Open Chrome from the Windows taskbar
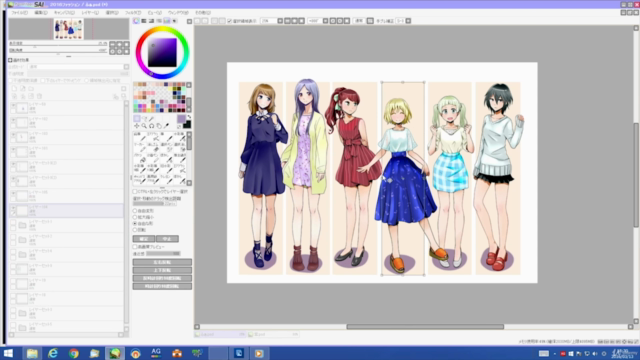Viewport: 640px width, 360px height. [74, 353]
